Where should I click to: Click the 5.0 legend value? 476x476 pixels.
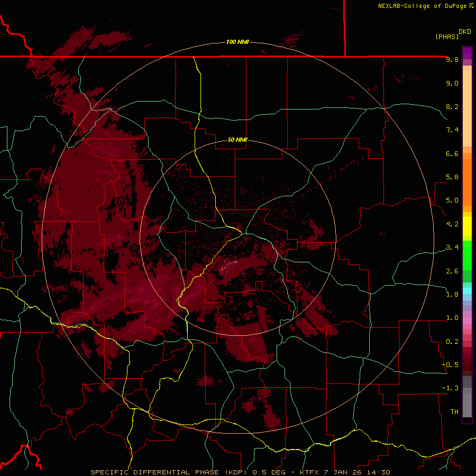pyautogui.click(x=452, y=200)
